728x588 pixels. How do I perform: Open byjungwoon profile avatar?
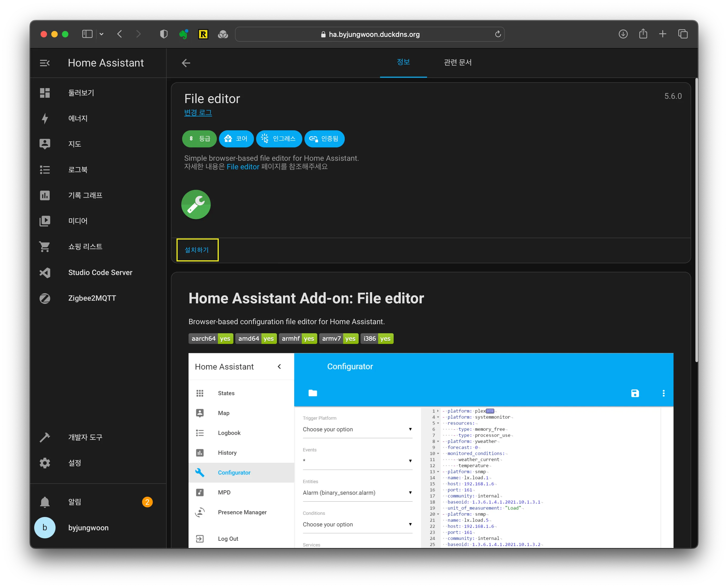click(x=45, y=528)
